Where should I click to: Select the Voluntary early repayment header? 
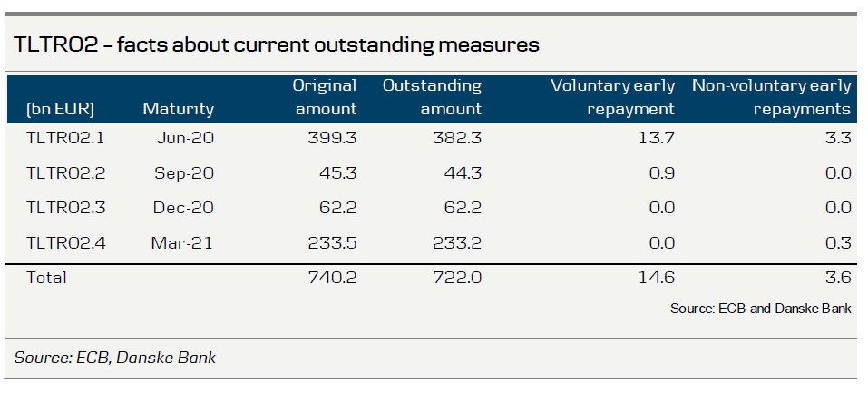(x=613, y=98)
